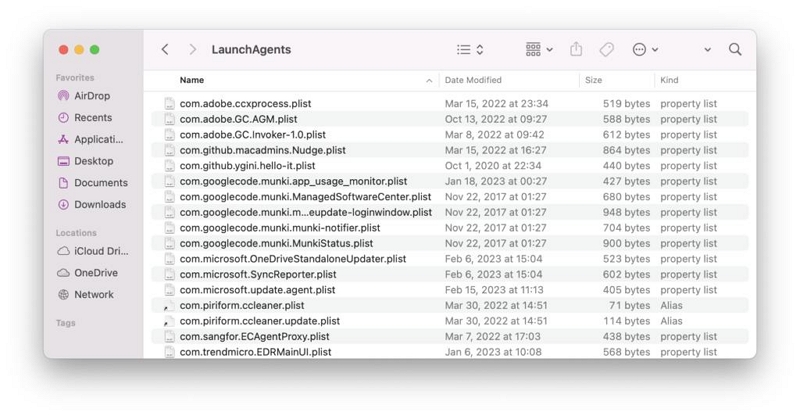Select com.piriform.ccleaner.update.plist alias icon
The width and height of the screenshot is (800, 416).
coord(169,321)
